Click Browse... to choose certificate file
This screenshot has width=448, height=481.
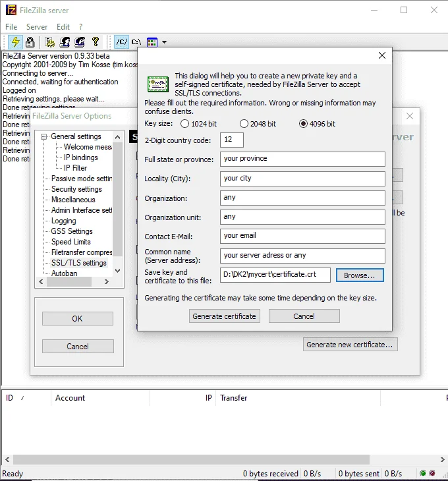(x=360, y=275)
